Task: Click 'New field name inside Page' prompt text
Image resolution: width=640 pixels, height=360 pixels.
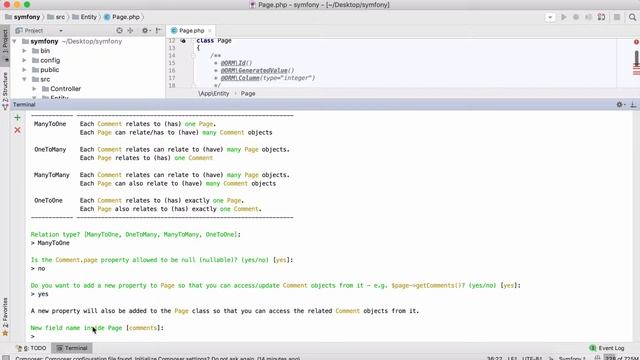Action: pos(76,328)
